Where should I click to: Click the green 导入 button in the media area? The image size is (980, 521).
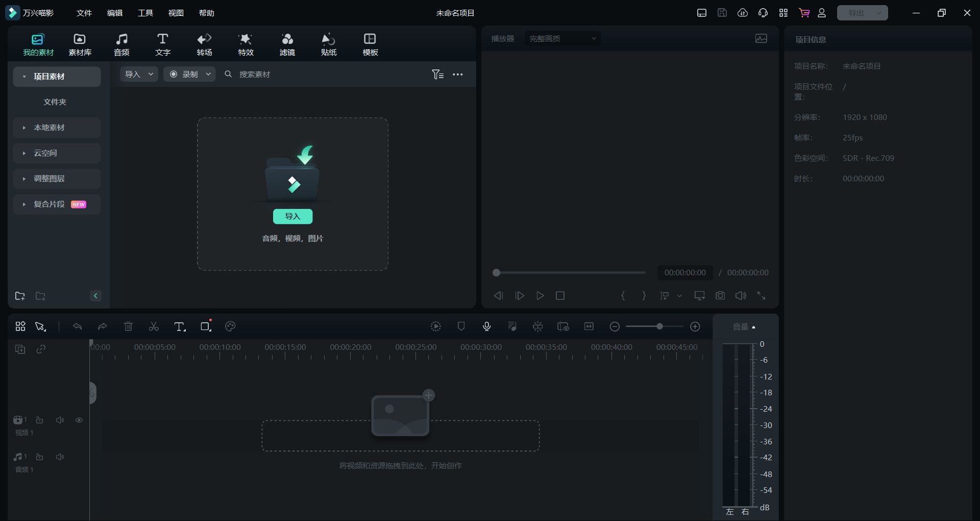[292, 217]
